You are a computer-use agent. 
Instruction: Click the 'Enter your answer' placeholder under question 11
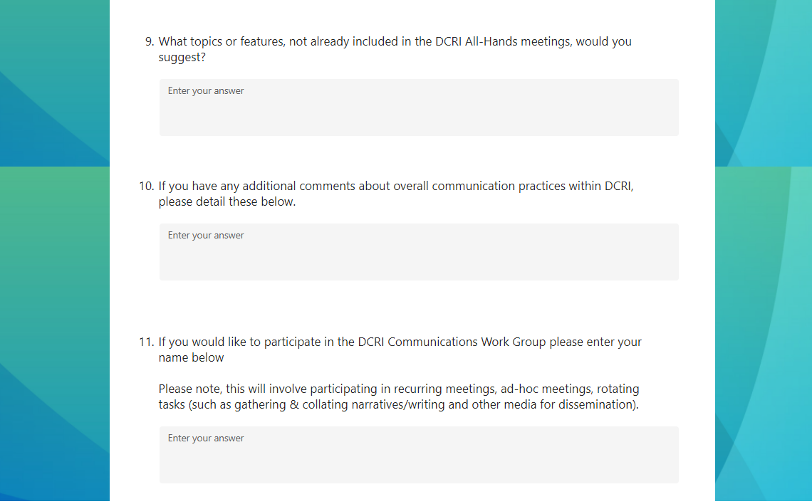pyautogui.click(x=206, y=439)
